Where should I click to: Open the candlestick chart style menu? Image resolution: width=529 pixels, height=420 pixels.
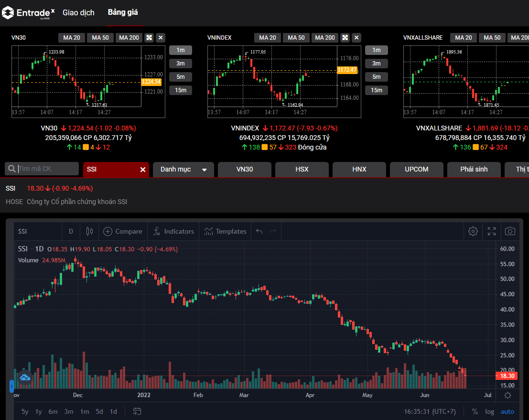89,231
